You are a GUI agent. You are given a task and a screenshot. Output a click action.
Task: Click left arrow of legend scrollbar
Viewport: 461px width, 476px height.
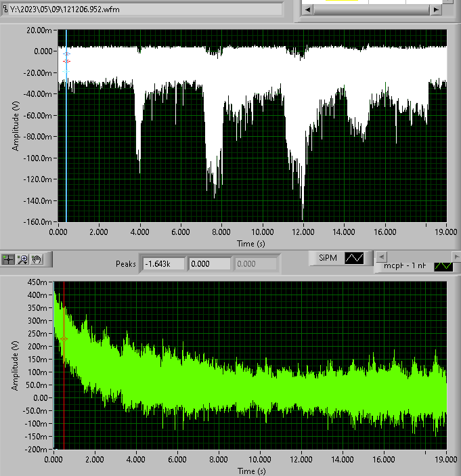pyautogui.click(x=381, y=257)
